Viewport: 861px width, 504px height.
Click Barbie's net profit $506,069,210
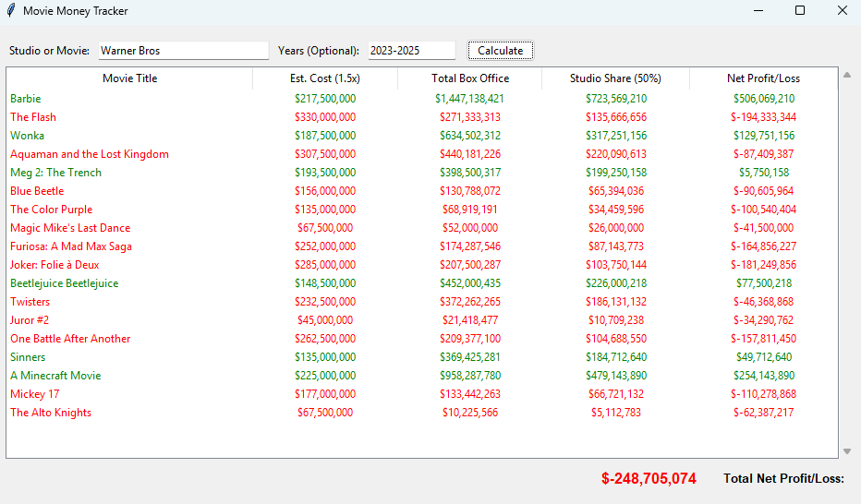coord(764,99)
